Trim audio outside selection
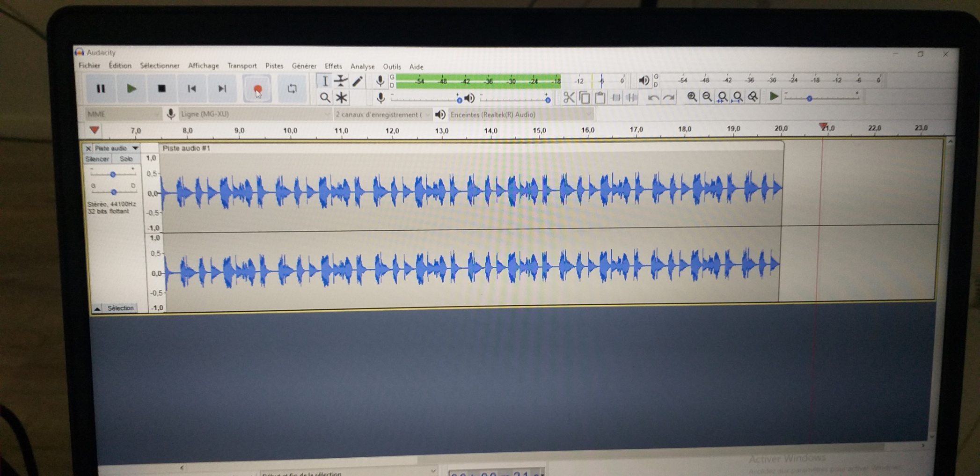 (616, 97)
